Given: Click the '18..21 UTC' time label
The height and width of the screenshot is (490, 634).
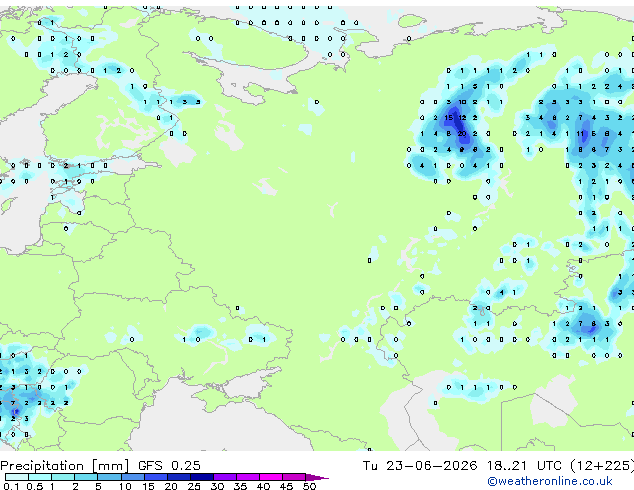Looking at the screenshot, I should (x=524, y=466).
